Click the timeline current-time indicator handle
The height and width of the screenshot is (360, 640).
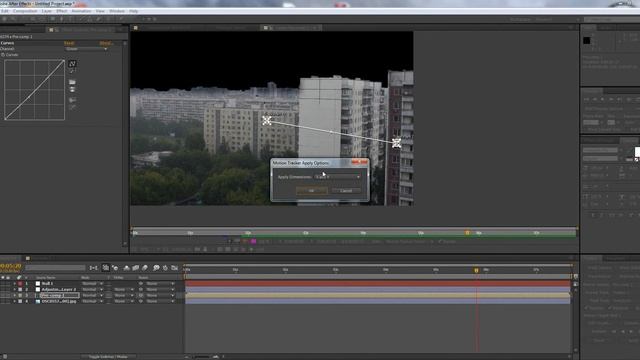click(476, 270)
